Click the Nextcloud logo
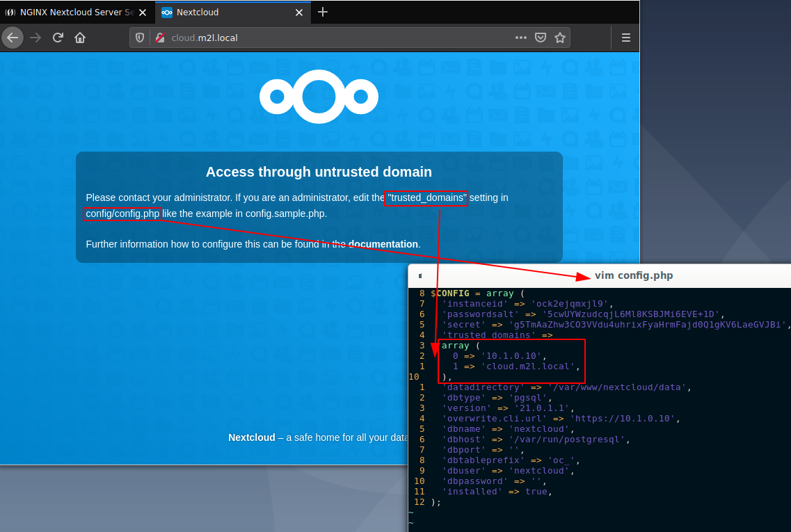 pyautogui.click(x=319, y=96)
